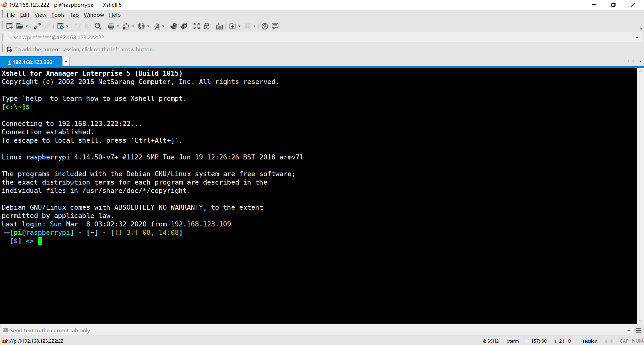644x345 pixels.
Task: Open the Help menu
Action: point(115,15)
